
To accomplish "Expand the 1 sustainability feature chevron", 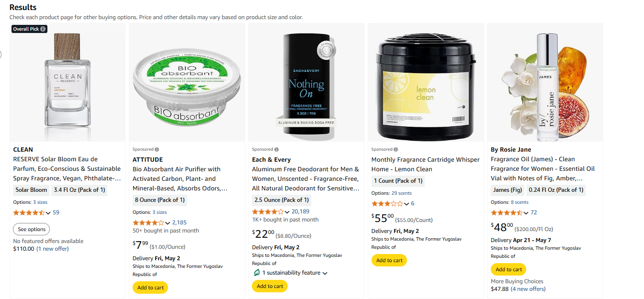I will (x=325, y=273).
